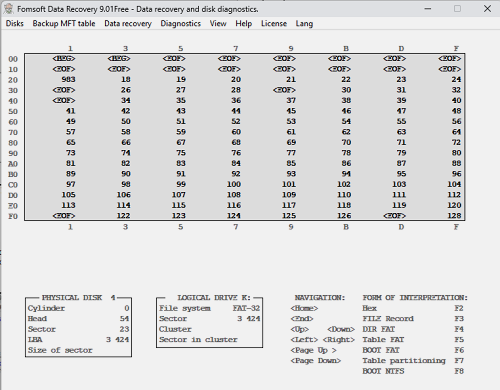Click first <BEG> cell in row 00
500x390 pixels.
[x=64, y=59]
